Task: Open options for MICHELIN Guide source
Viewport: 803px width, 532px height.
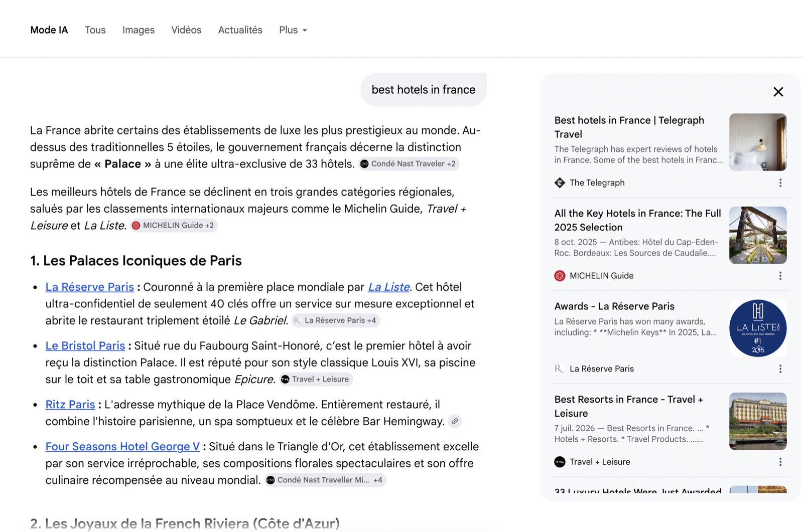Action: (x=780, y=276)
